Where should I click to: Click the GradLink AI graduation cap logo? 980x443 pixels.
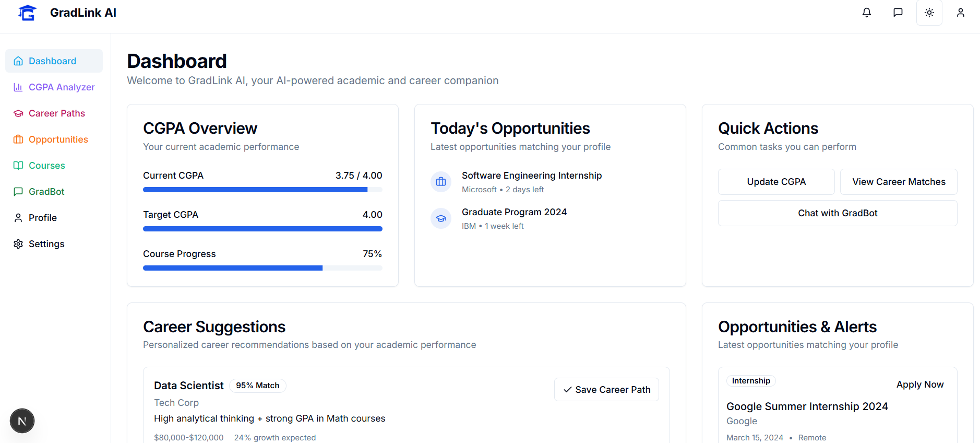pos(27,13)
